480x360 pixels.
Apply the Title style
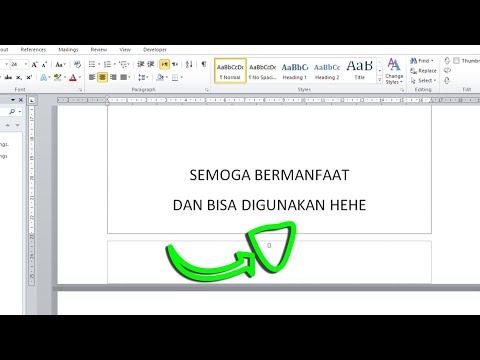(359, 71)
